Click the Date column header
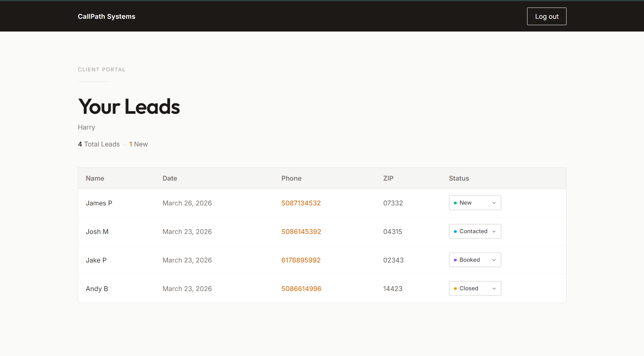Viewport: 644px width, 356px height. (170, 178)
